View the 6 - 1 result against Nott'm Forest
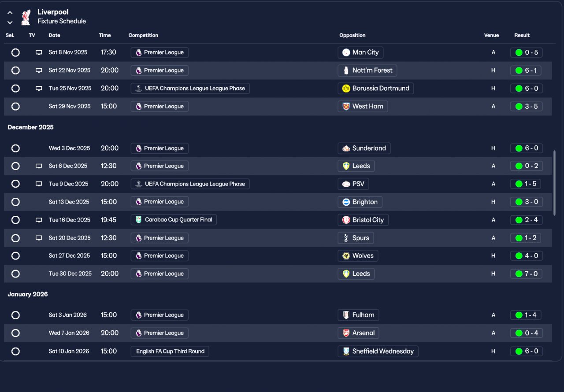Screen dimensions: 564x392 pyautogui.click(x=527, y=70)
